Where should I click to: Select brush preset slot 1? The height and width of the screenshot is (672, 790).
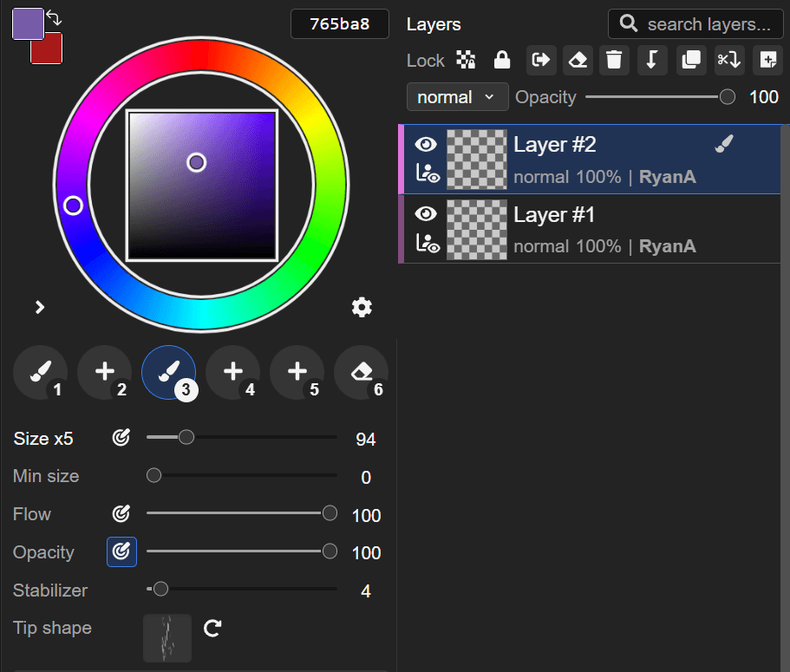[40, 373]
